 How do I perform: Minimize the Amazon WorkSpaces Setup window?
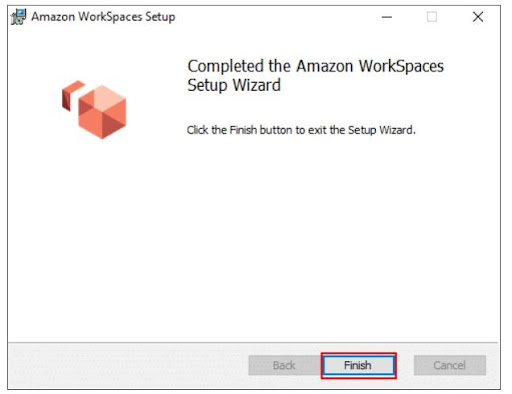[x=387, y=17]
